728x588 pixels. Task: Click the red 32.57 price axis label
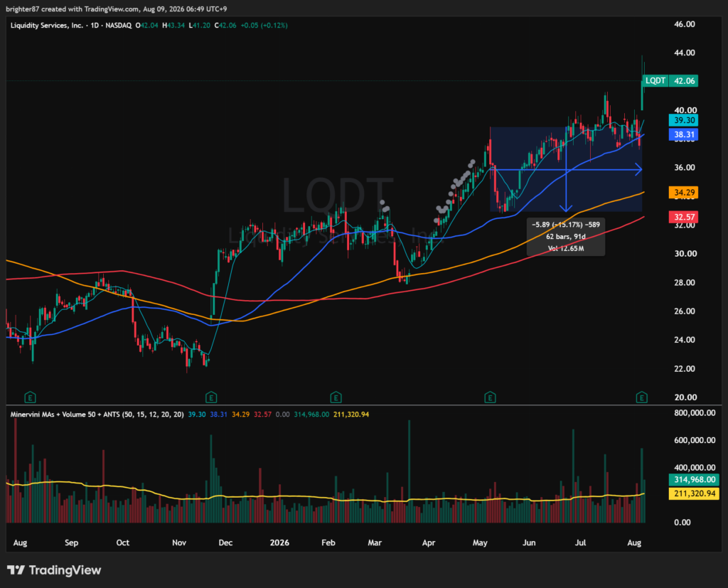click(683, 217)
